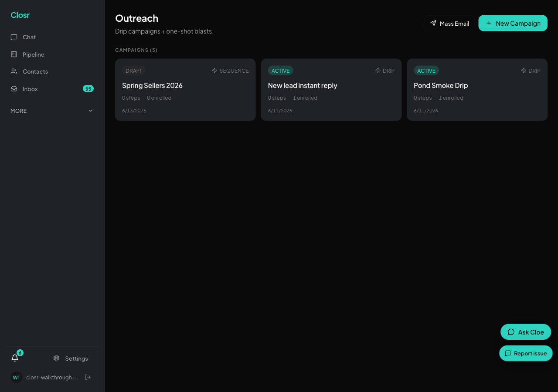Click the Mass Email button
Image resolution: width=558 pixels, height=392 pixels.
point(449,23)
